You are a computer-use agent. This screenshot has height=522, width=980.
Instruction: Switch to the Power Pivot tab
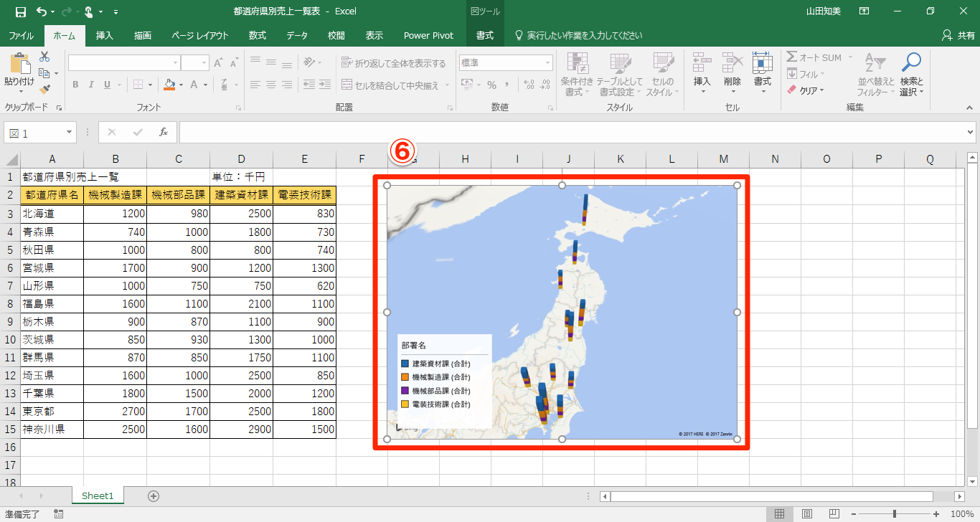428,35
